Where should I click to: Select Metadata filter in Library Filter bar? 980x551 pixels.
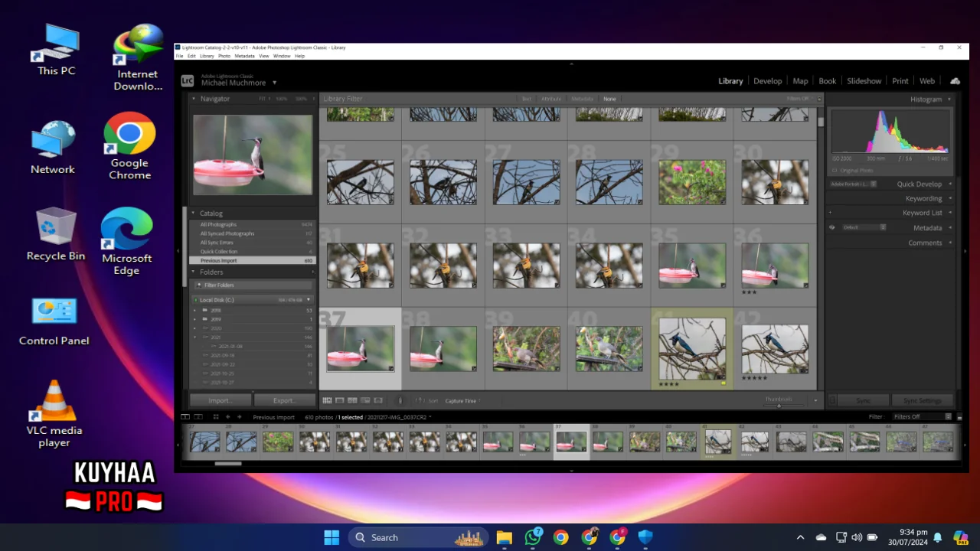582,99
